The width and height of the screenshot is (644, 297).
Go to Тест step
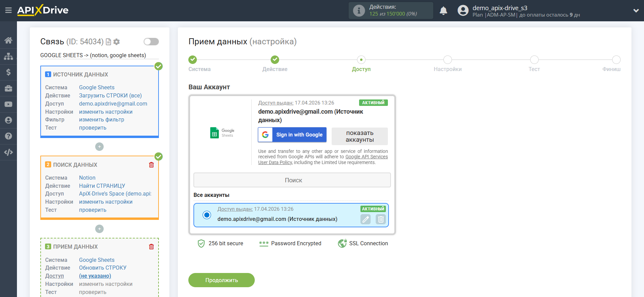point(534,60)
